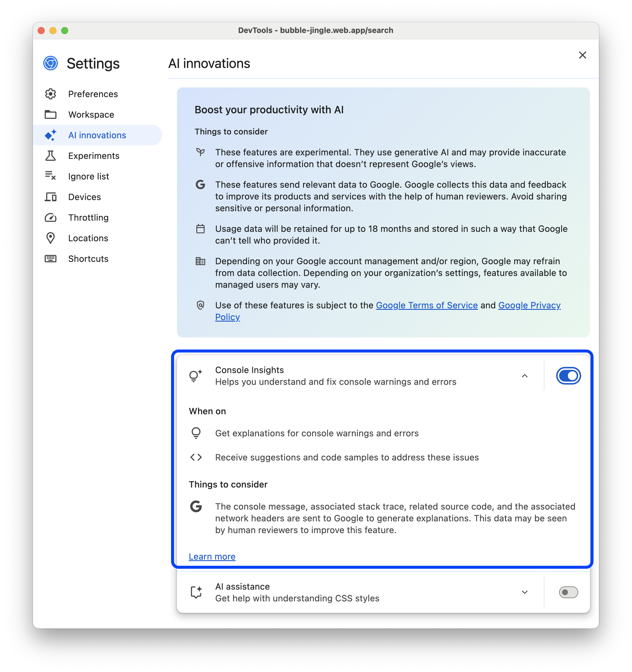Image resolution: width=632 pixels, height=672 pixels.
Task: Click the Console Insights Learn more link
Action: click(x=212, y=556)
